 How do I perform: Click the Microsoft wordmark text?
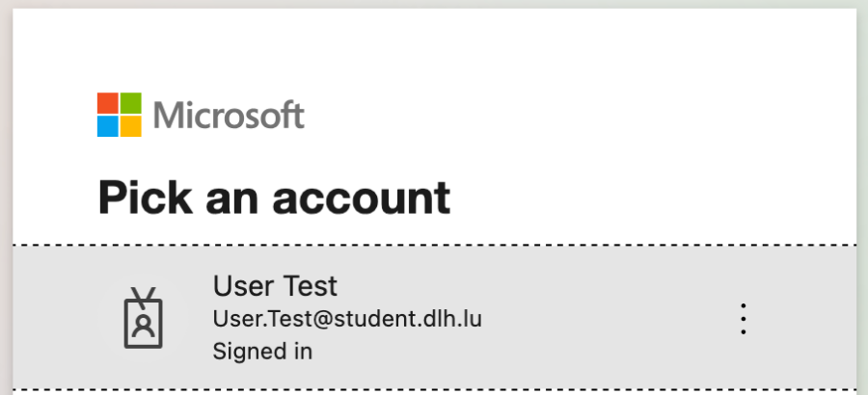click(230, 116)
